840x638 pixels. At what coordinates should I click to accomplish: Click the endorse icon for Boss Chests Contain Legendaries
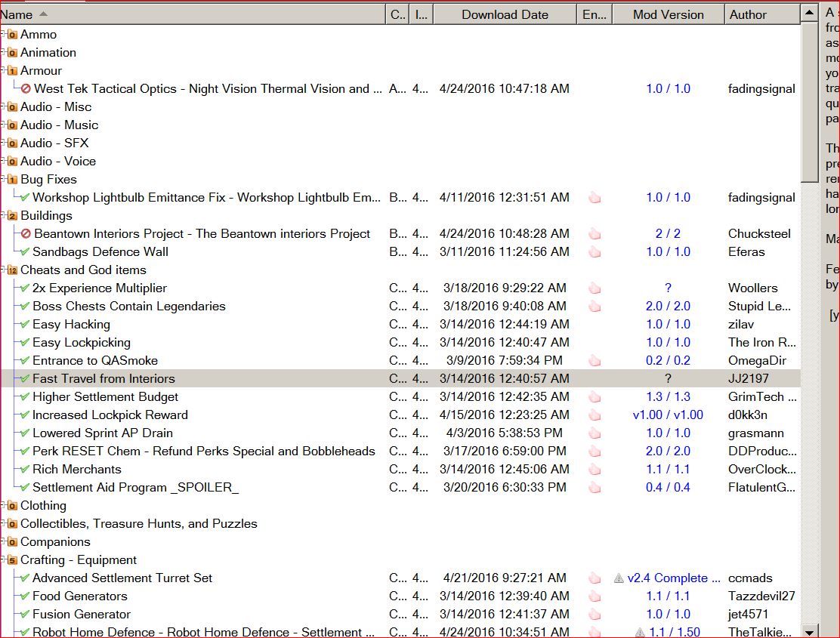click(x=594, y=307)
